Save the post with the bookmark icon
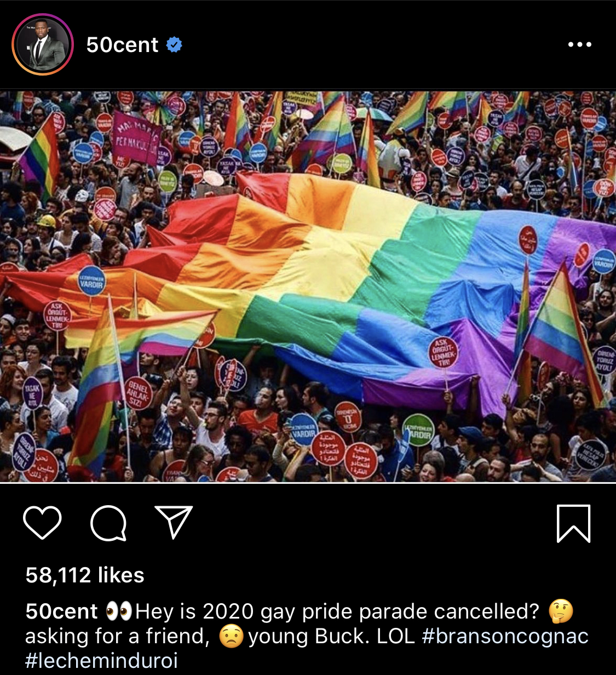Image resolution: width=616 pixels, height=675 pixels. click(573, 523)
